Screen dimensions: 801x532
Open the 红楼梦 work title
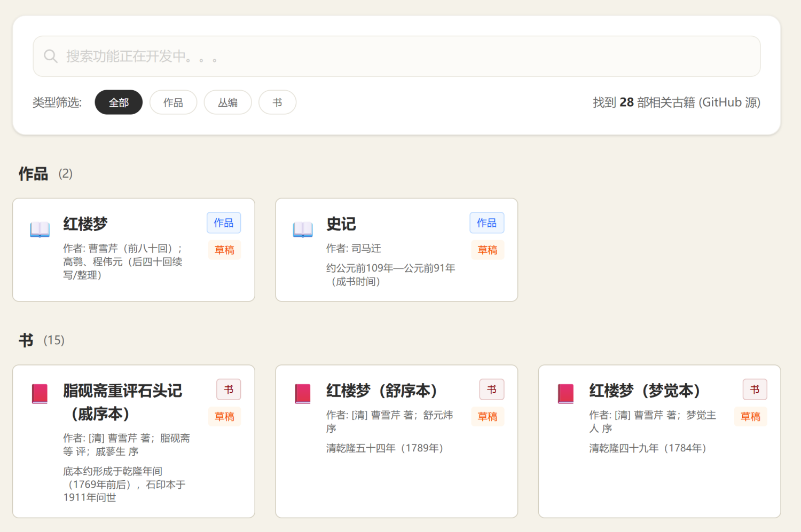tap(85, 224)
